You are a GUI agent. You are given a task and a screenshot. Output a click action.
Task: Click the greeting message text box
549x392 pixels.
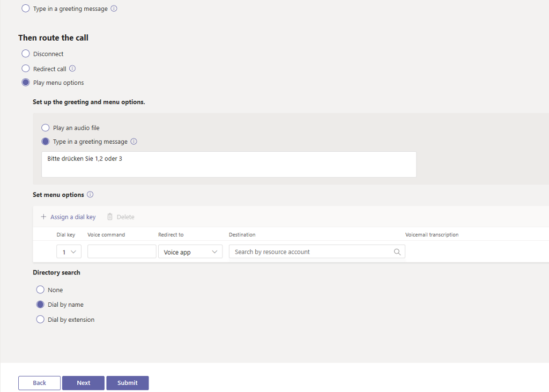pyautogui.click(x=228, y=164)
